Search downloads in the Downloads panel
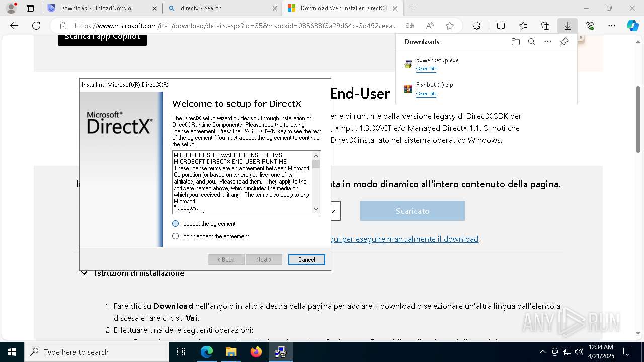The height and width of the screenshot is (362, 644). coord(531,42)
